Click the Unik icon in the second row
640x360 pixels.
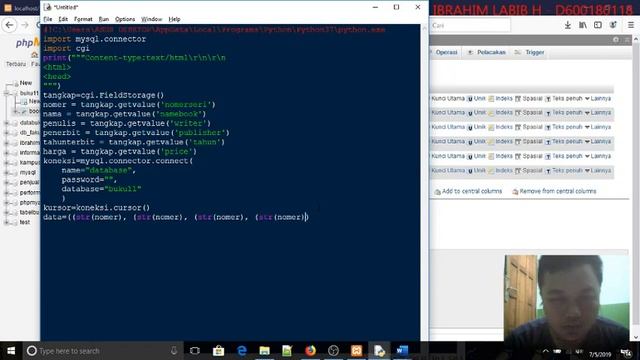coord(470,113)
